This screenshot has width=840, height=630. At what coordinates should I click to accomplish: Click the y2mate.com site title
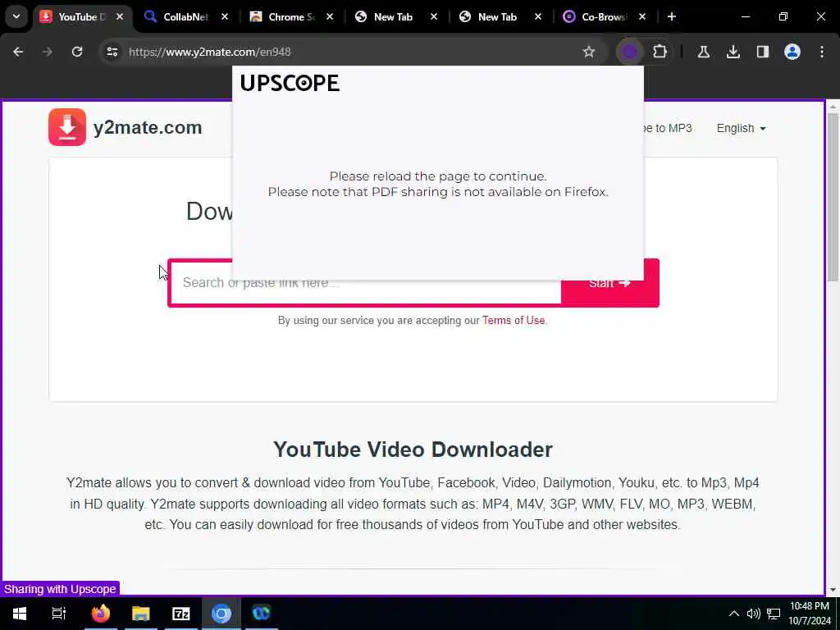(x=148, y=127)
